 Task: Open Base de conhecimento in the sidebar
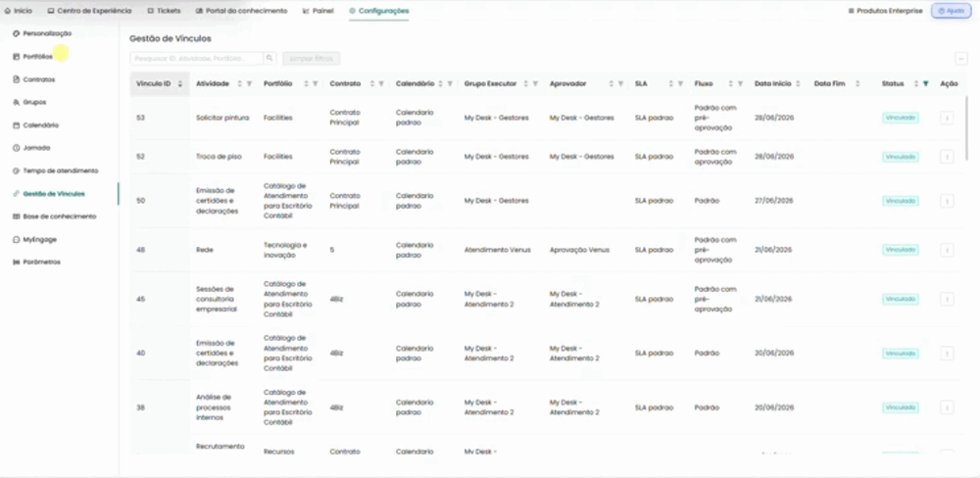tap(54, 216)
